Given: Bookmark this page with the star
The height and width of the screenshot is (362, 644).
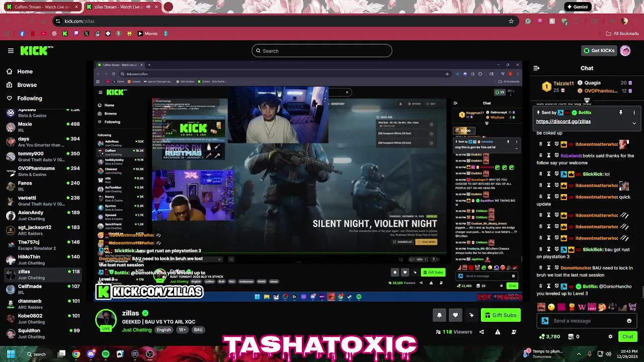Looking at the screenshot, I should coord(511,21).
